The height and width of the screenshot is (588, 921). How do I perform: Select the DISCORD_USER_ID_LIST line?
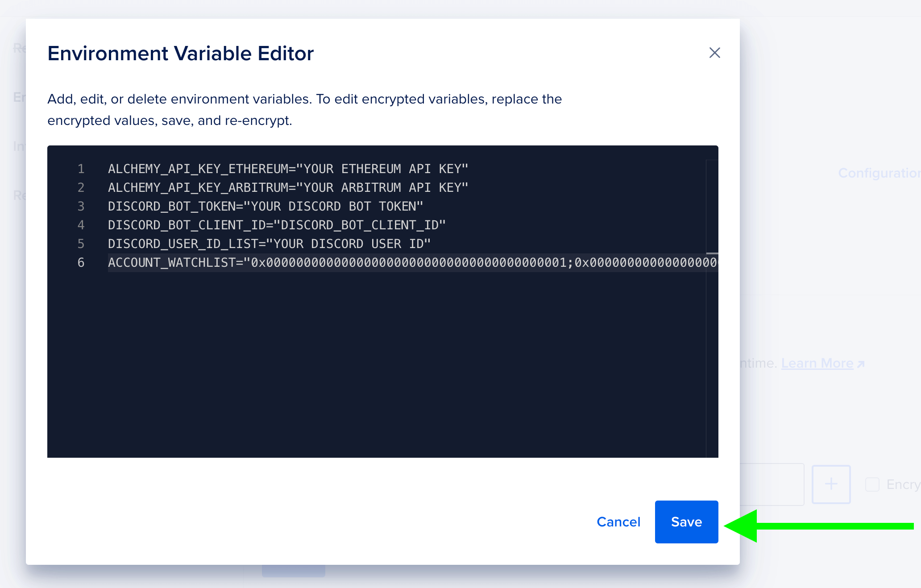[x=269, y=244]
